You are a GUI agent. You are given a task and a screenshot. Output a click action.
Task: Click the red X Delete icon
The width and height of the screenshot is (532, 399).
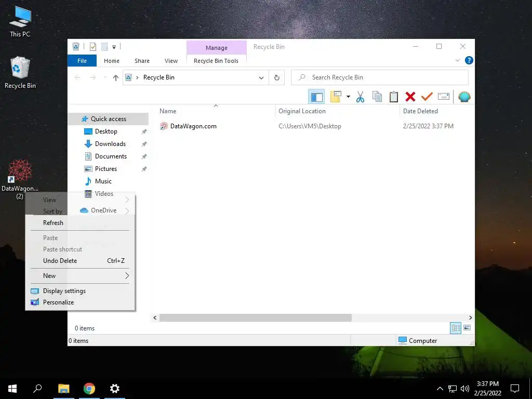410,97
